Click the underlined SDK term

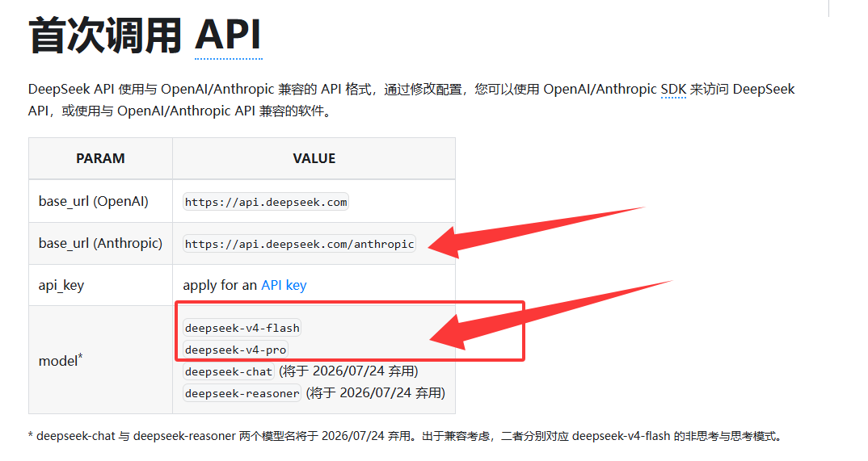(x=673, y=90)
